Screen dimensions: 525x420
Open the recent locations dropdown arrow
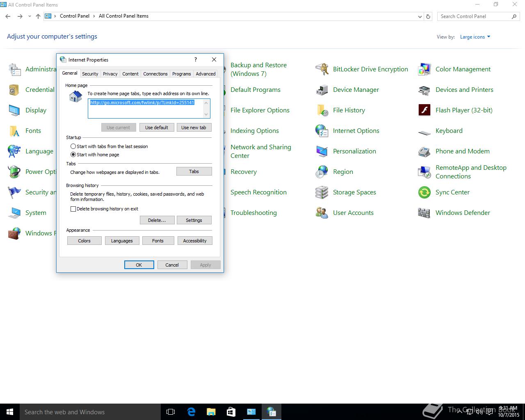pos(29,16)
